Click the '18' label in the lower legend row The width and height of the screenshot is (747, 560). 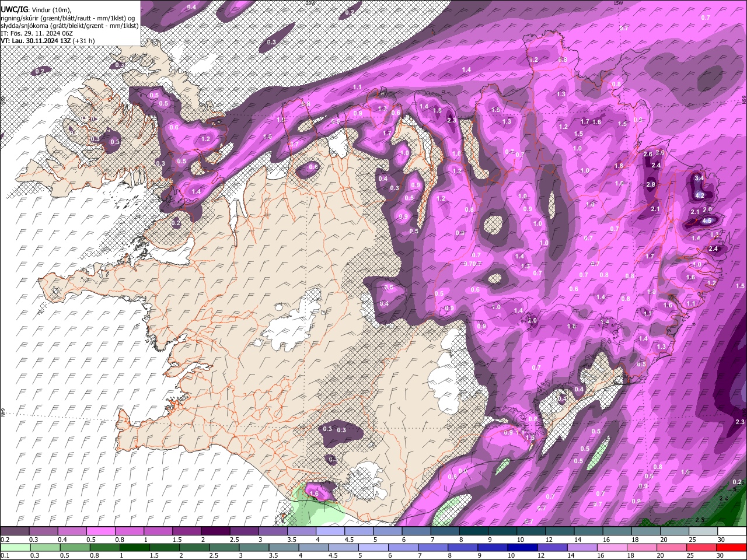631,556
